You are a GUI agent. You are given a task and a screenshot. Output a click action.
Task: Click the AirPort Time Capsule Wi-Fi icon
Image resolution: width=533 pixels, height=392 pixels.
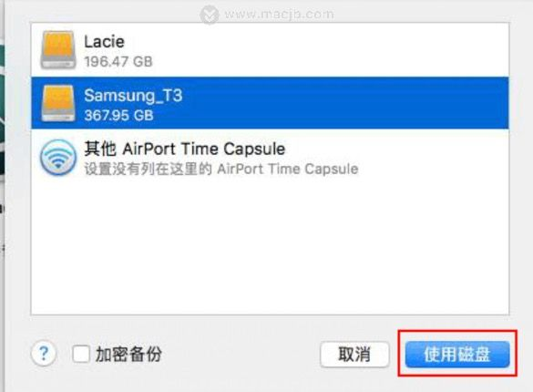click(x=58, y=158)
